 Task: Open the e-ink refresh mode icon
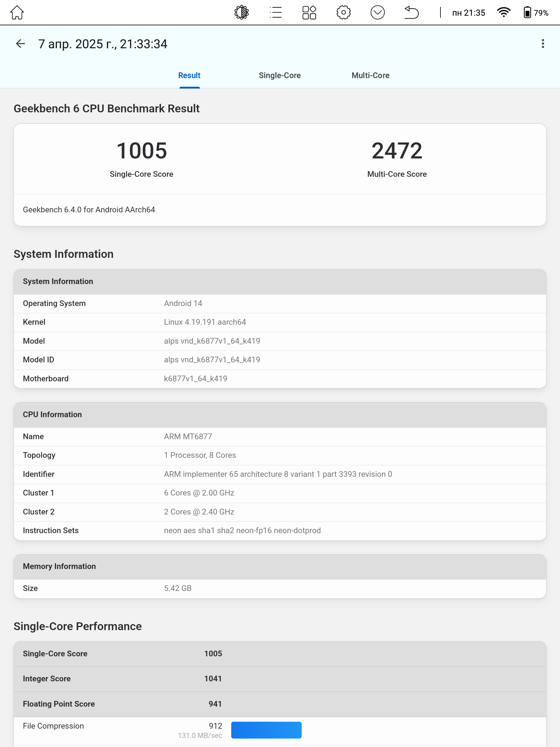(242, 13)
